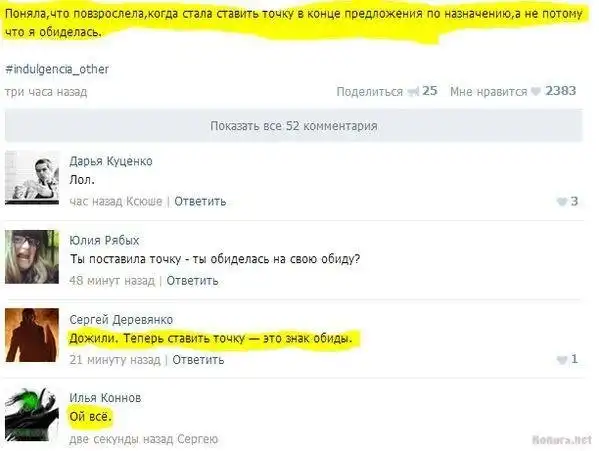Open Юлия Рябых's profile name
This screenshot has height=451, width=599.
[x=104, y=240]
